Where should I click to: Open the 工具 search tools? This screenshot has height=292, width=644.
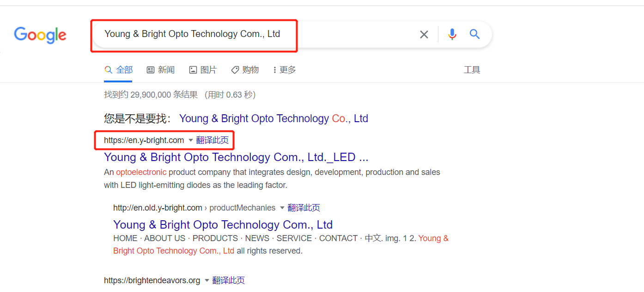point(472,69)
